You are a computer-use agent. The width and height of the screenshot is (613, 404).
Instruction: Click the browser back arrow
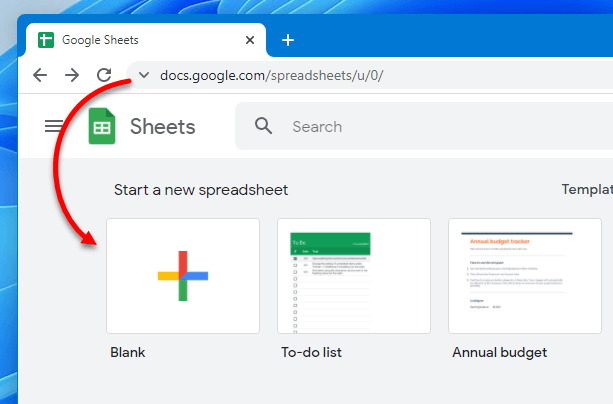coord(40,75)
